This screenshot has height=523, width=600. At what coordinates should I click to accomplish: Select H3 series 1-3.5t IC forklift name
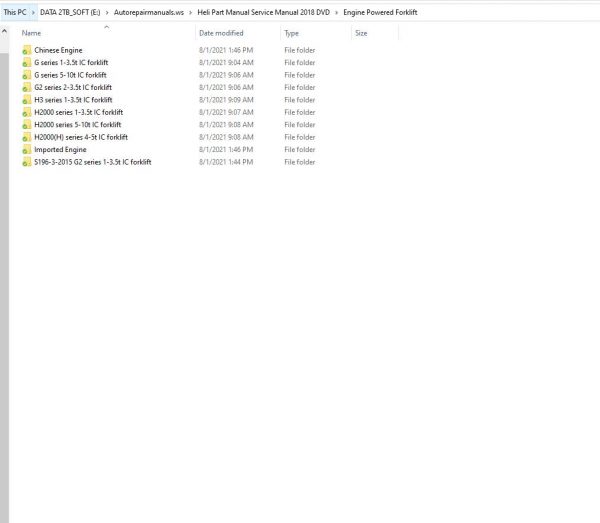click(73, 100)
